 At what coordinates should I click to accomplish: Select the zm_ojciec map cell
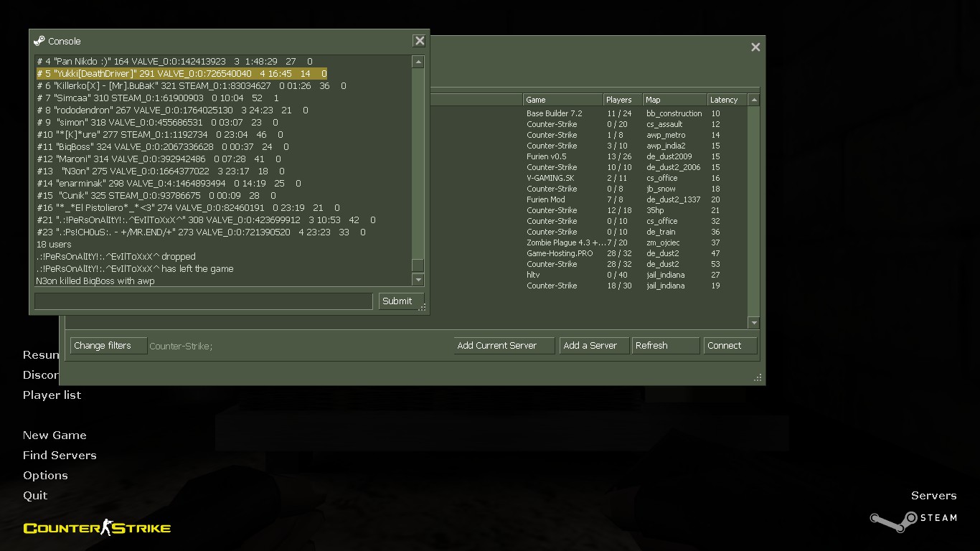663,242
